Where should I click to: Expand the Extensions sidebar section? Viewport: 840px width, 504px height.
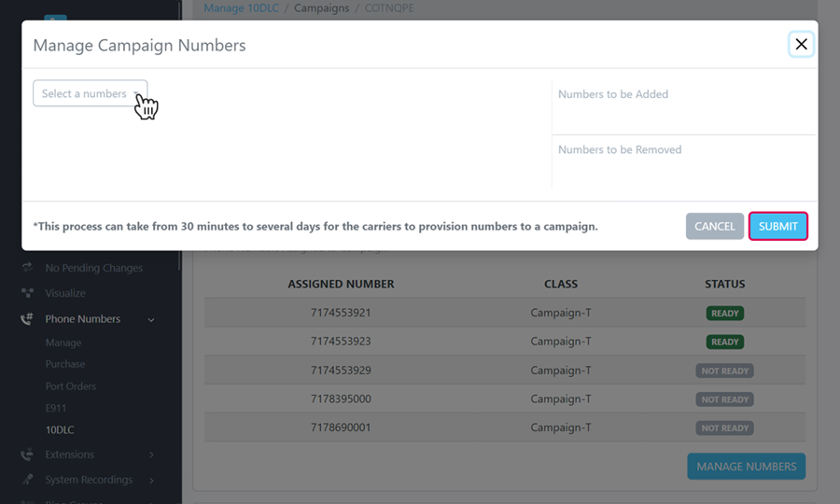tap(151, 455)
